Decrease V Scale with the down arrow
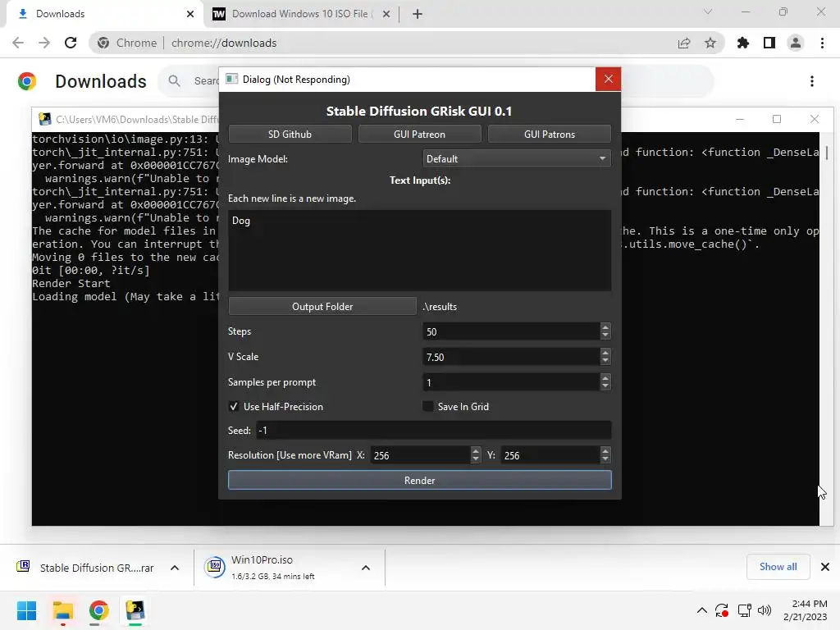Image resolution: width=840 pixels, height=630 pixels. click(x=605, y=361)
